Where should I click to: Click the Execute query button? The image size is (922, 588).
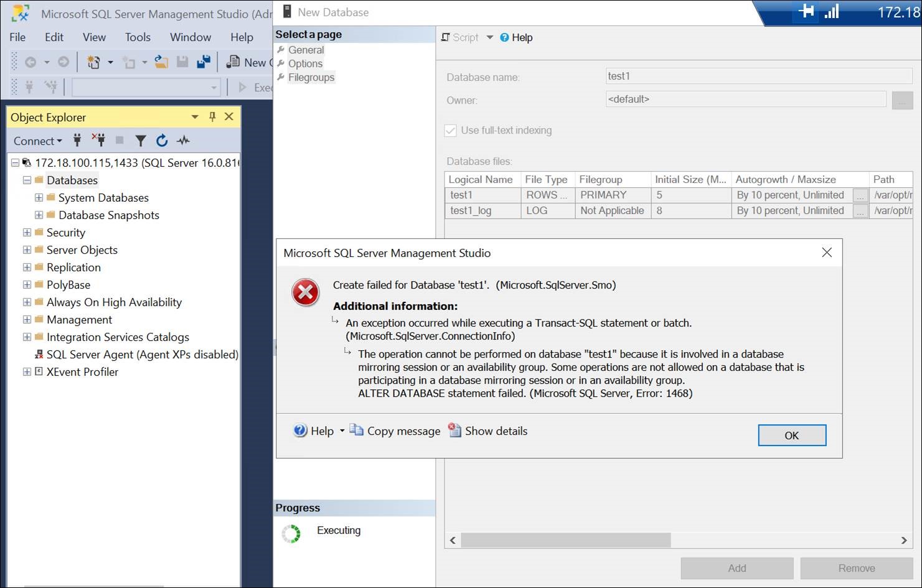click(256, 88)
